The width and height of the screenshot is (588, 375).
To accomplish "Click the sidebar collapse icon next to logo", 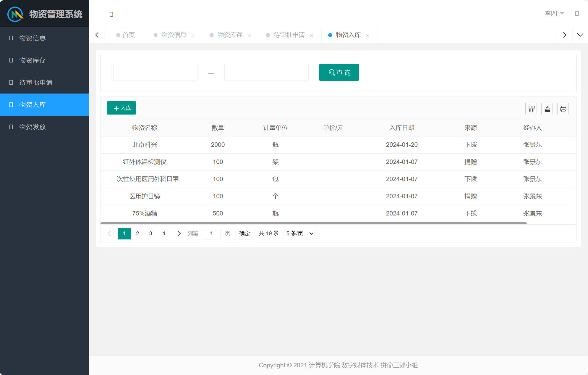I will pyautogui.click(x=111, y=14).
